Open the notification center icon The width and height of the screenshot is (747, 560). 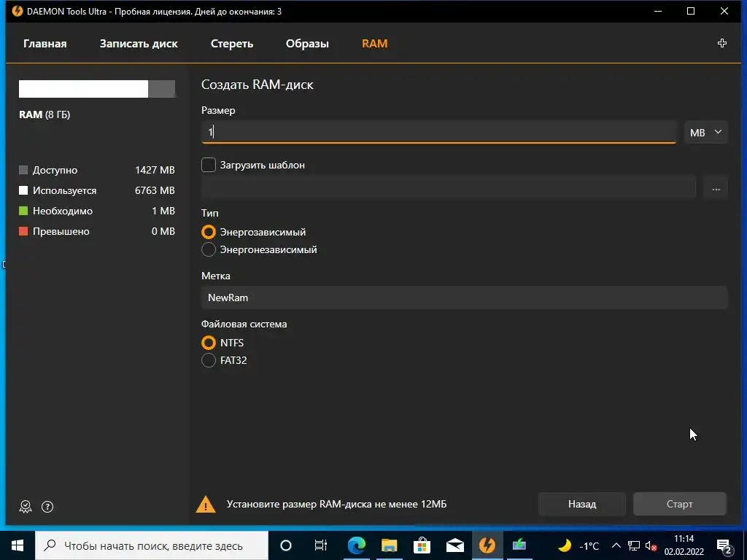point(724,545)
